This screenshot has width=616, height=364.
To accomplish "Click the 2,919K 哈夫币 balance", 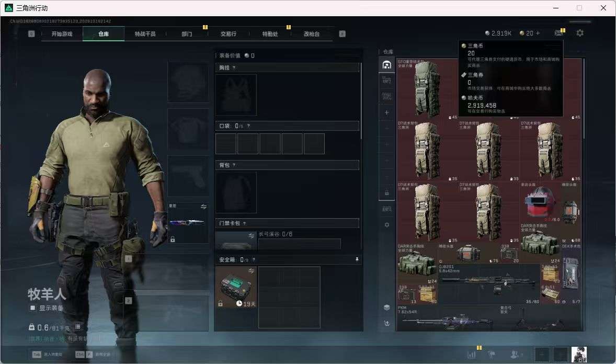I will (498, 33).
